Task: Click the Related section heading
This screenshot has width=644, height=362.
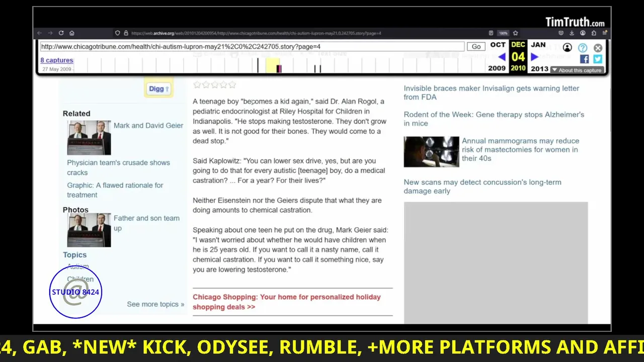Action: coord(76,114)
